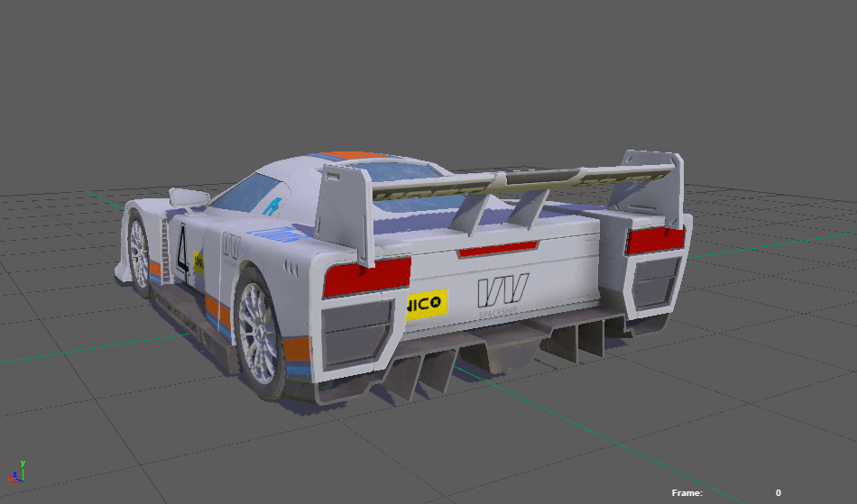This screenshot has width=857, height=504.
Task: Click the Frame: label in the status area
Action: click(x=687, y=492)
